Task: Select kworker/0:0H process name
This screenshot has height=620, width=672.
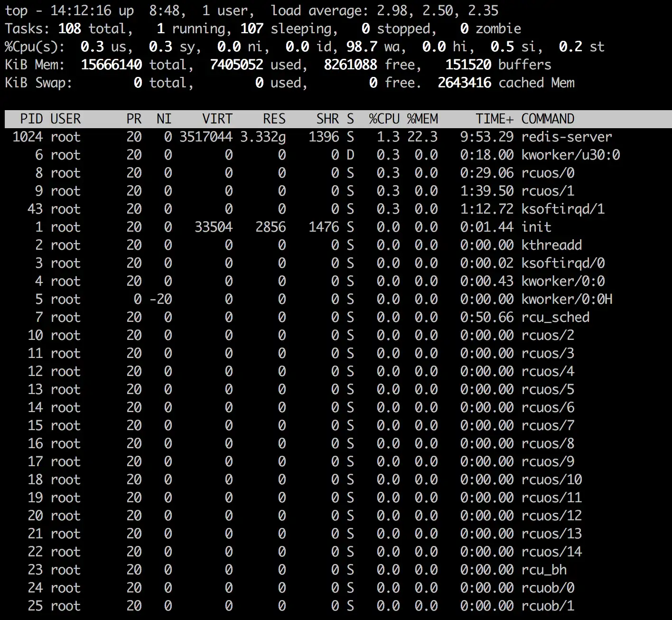Action: pyautogui.click(x=567, y=299)
